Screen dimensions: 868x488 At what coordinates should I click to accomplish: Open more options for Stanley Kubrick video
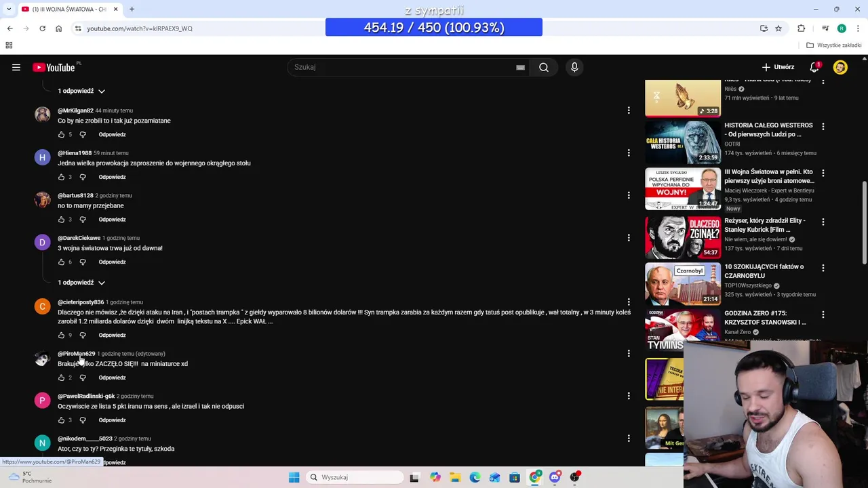point(823,222)
